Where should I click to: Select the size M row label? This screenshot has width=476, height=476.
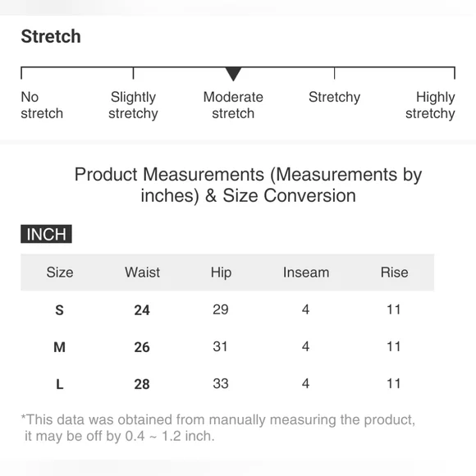tap(59, 347)
